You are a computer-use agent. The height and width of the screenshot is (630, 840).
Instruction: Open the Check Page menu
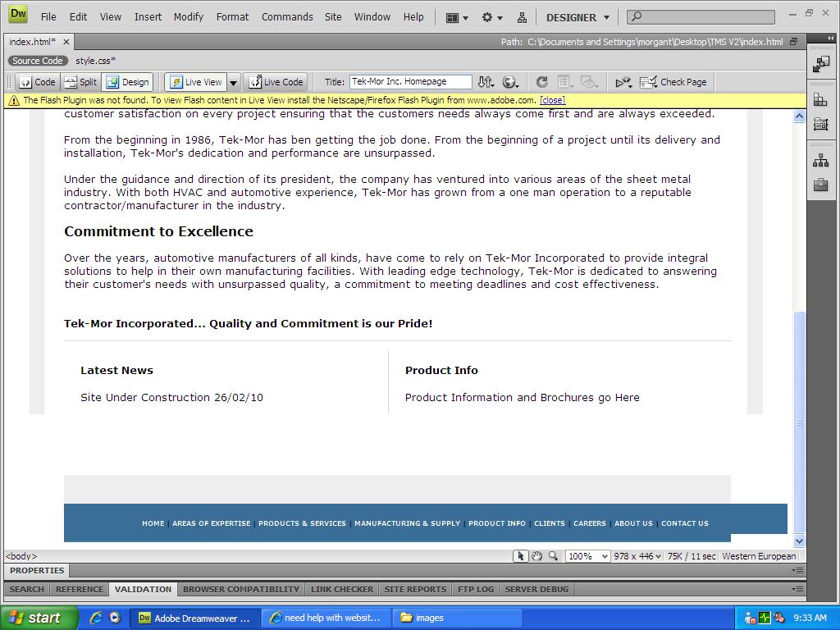[x=673, y=82]
